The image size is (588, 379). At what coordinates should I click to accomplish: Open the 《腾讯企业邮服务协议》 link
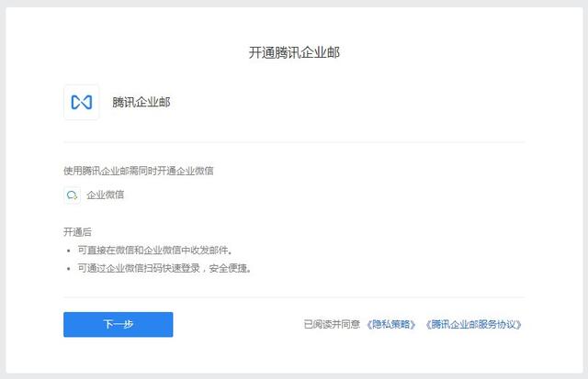473,324
